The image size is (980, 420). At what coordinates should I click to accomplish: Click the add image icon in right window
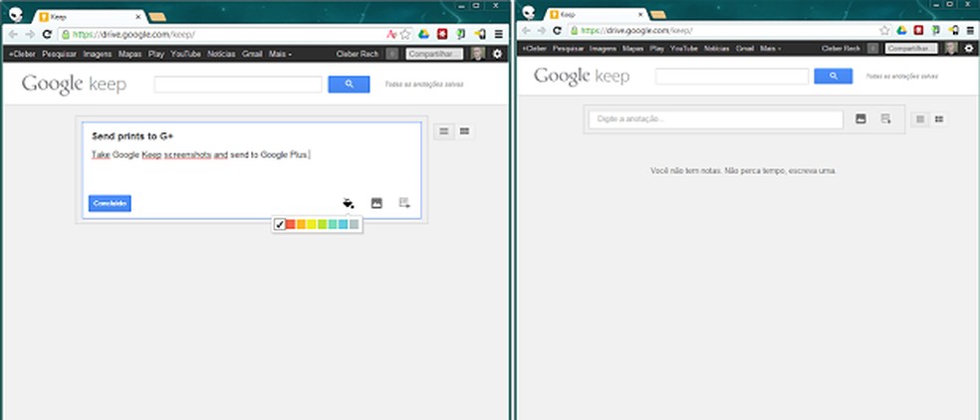coord(860,118)
